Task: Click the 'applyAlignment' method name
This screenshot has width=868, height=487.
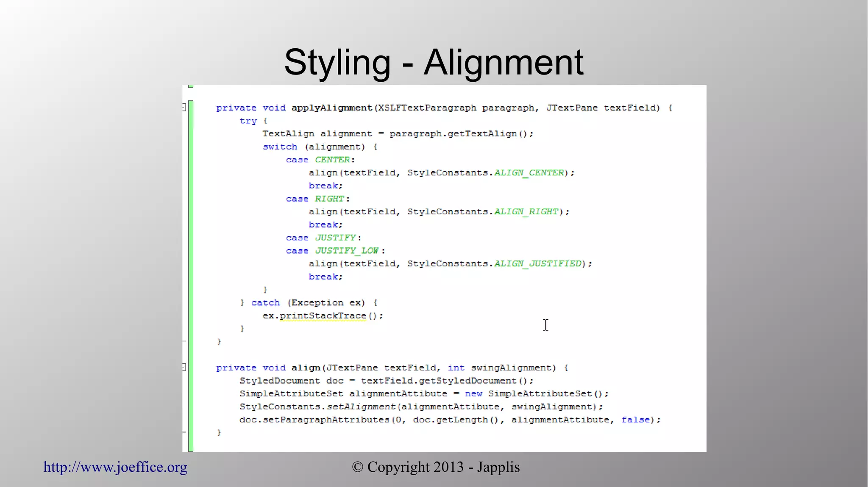Action: coord(332,108)
